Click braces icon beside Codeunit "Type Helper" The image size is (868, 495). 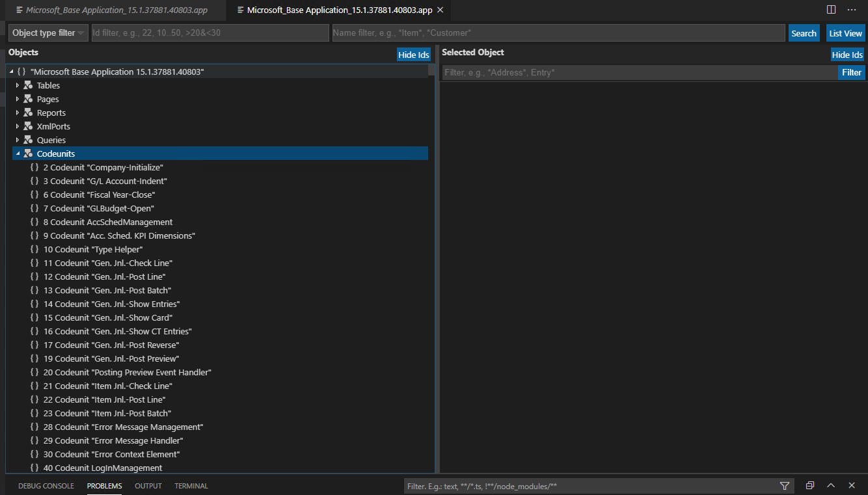click(x=34, y=249)
